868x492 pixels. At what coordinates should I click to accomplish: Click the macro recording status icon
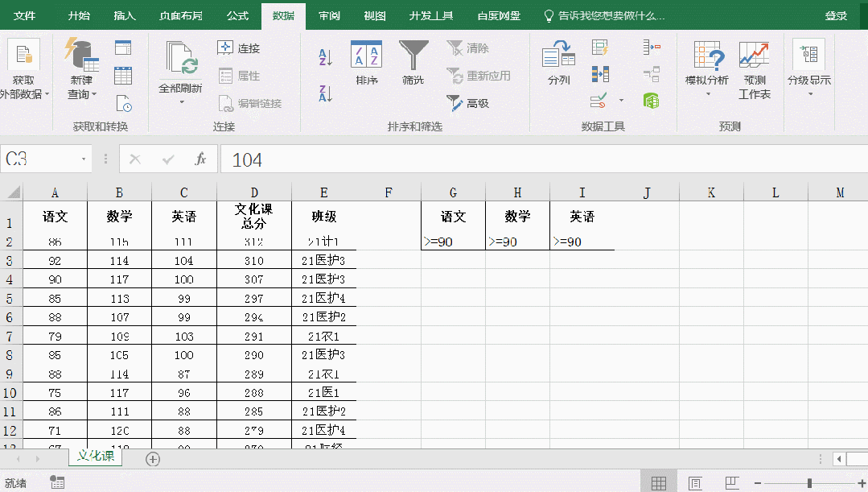(x=57, y=482)
